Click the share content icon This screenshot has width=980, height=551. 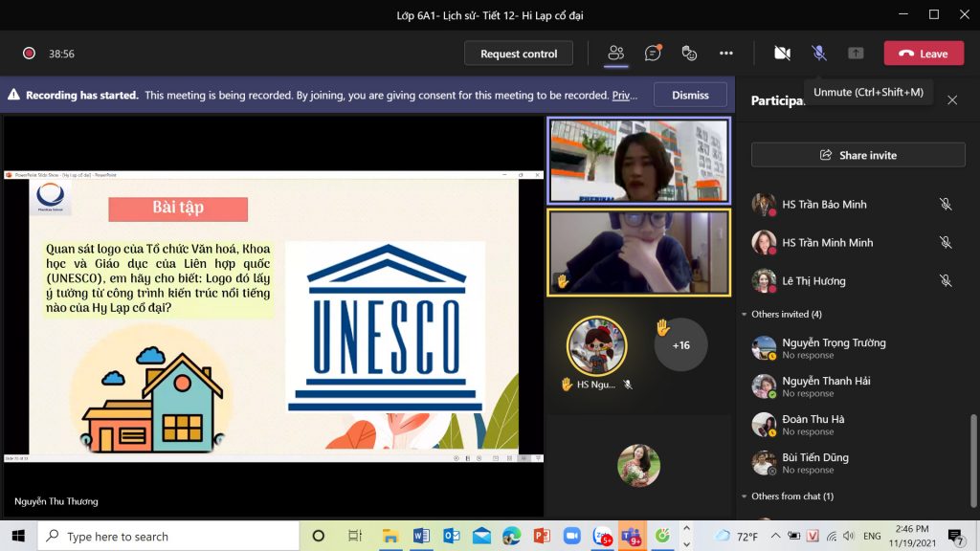pyautogui.click(x=856, y=54)
